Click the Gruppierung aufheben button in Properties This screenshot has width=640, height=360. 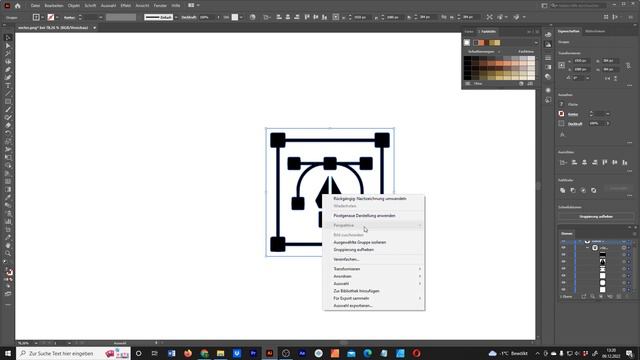click(x=596, y=216)
